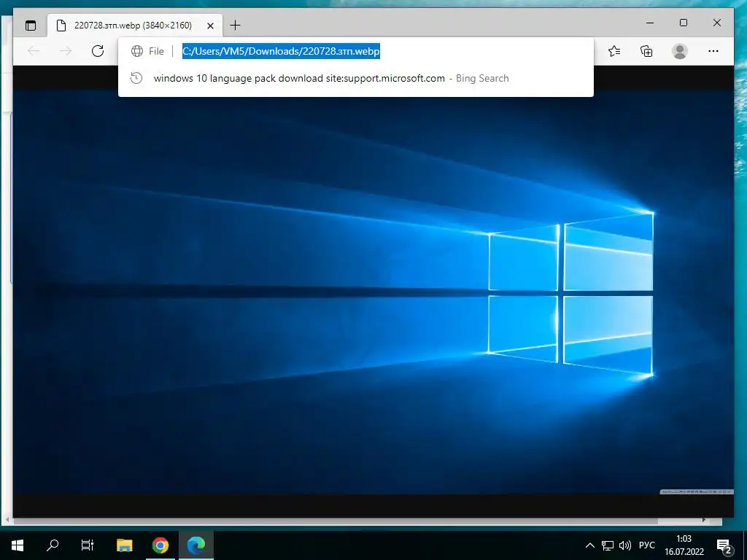Image resolution: width=747 pixels, height=560 pixels.
Task: Click the address bar file path
Action: pyautogui.click(x=281, y=51)
